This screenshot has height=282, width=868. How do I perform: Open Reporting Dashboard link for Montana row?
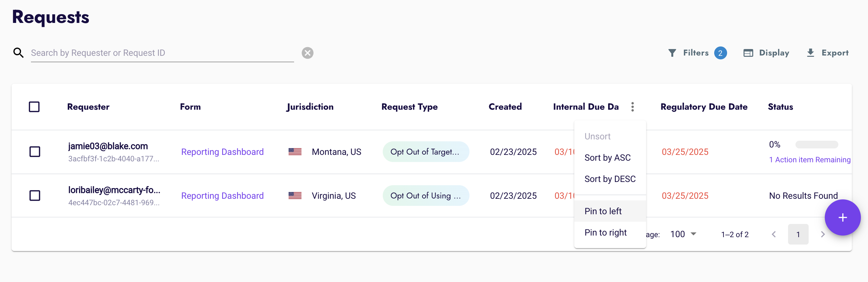[222, 152]
